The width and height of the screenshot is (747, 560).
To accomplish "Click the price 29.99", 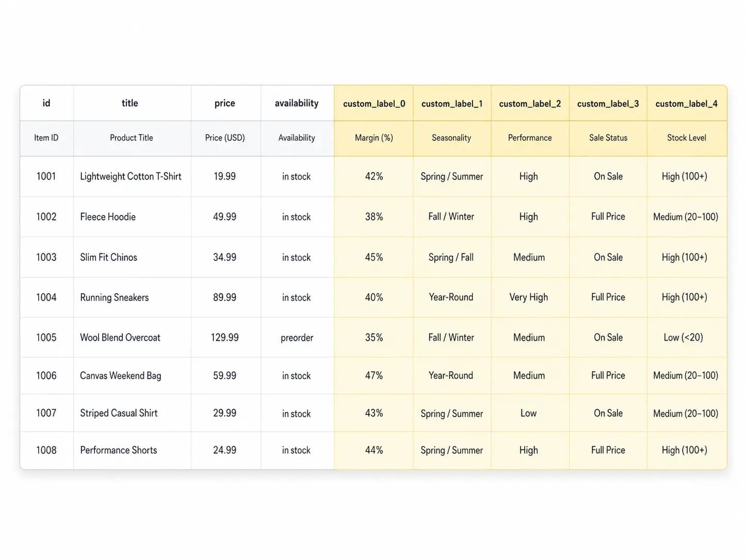I will 225,413.
